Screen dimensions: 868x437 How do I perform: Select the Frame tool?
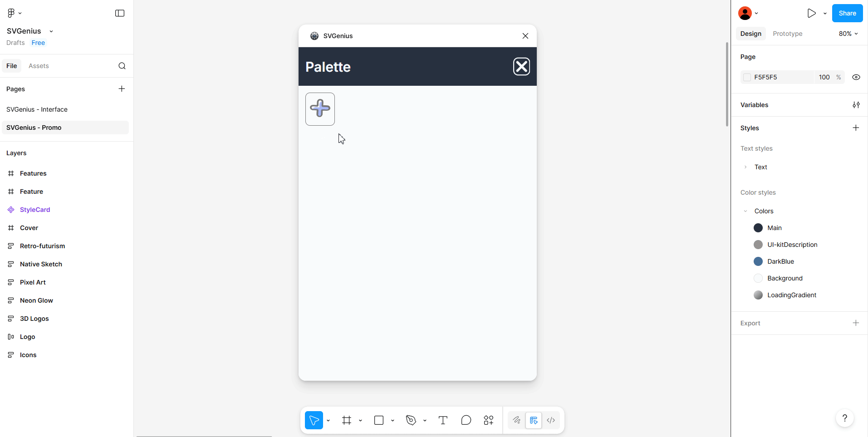[x=347, y=420]
